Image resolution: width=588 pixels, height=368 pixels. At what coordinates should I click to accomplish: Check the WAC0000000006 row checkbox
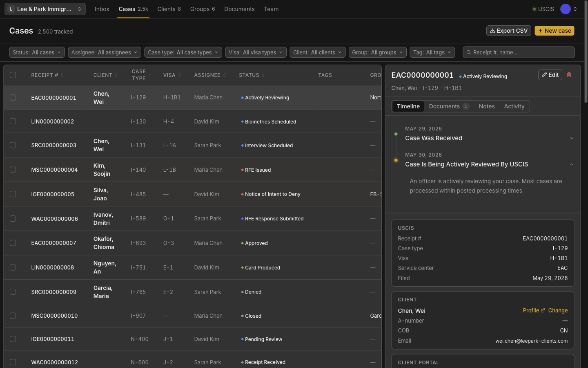tap(13, 219)
